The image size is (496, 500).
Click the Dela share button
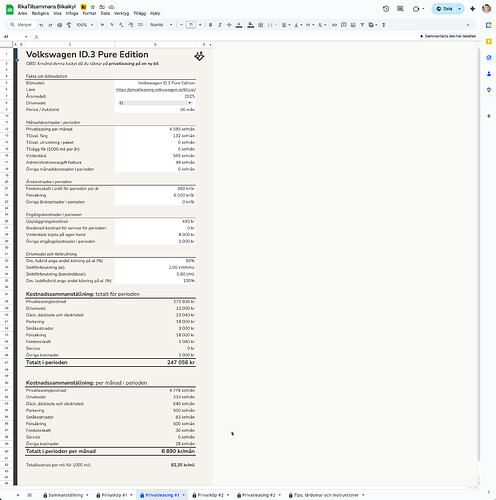coord(444,9)
